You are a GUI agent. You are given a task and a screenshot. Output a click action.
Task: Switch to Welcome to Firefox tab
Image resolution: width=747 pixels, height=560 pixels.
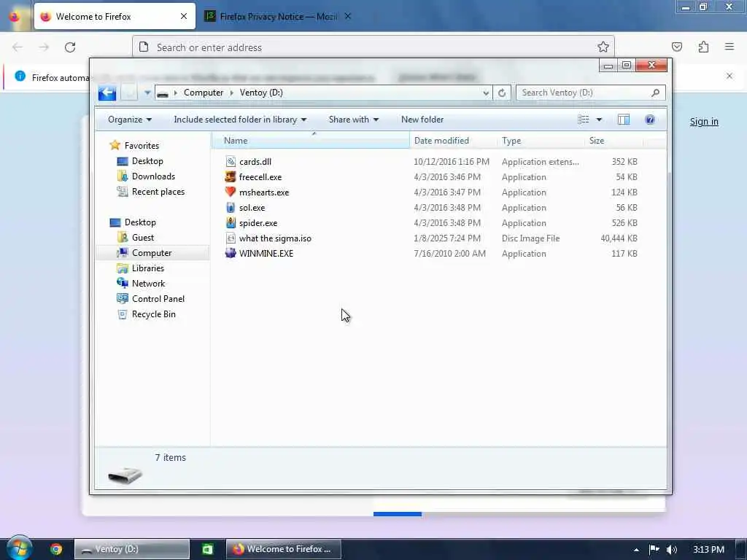(x=115, y=17)
